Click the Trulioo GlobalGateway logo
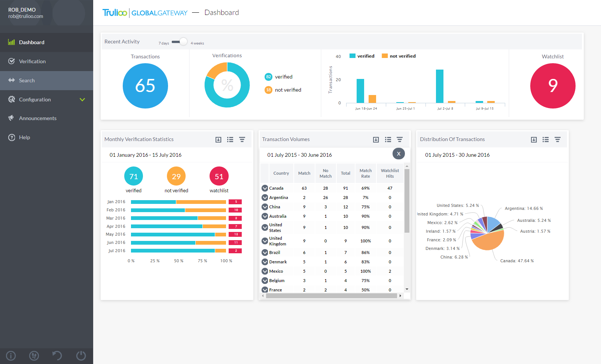This screenshot has height=364, width=601. [x=145, y=13]
